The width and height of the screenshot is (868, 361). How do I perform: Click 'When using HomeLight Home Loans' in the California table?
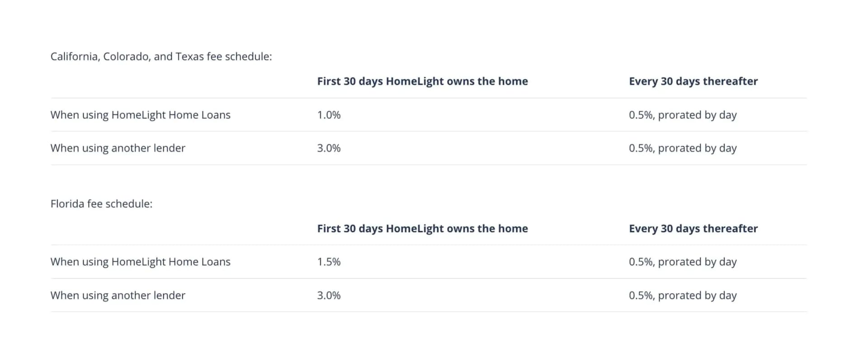tap(141, 115)
